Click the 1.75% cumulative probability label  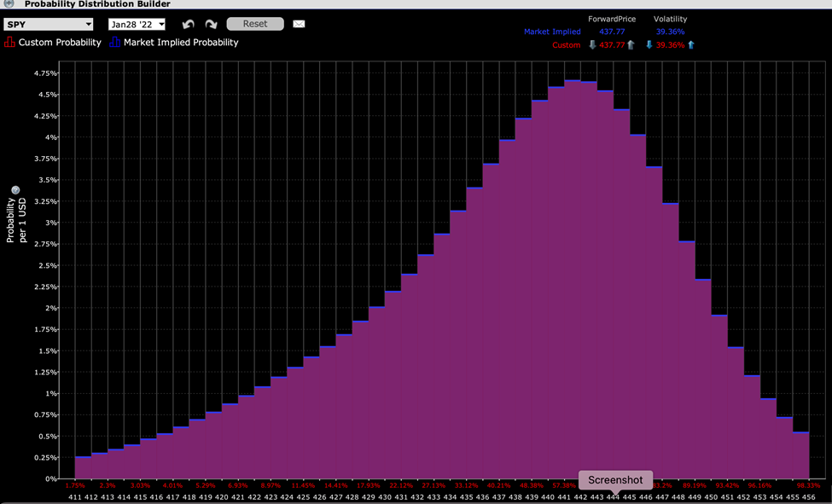pyautogui.click(x=75, y=485)
